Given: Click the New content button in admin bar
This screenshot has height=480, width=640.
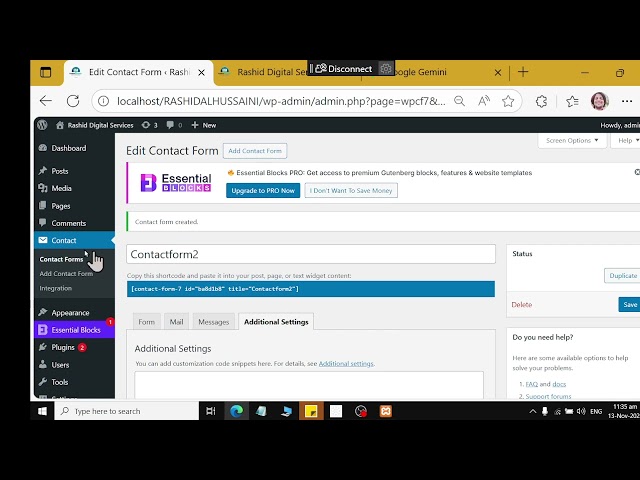Looking at the screenshot, I should click(x=204, y=125).
